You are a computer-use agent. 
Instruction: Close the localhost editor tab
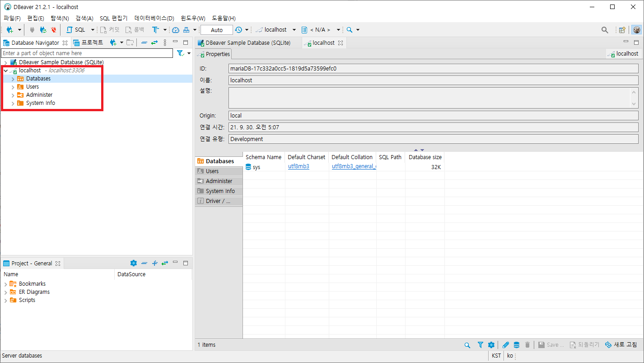coord(341,43)
